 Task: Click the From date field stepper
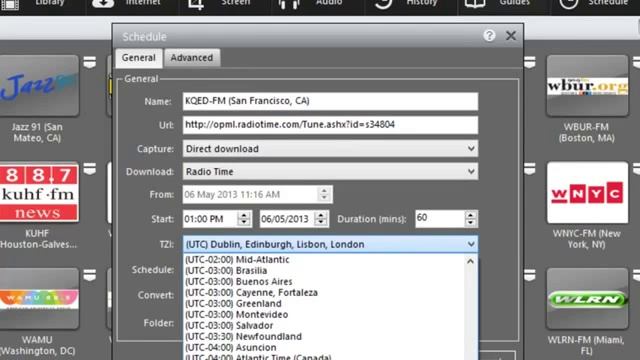(324, 194)
